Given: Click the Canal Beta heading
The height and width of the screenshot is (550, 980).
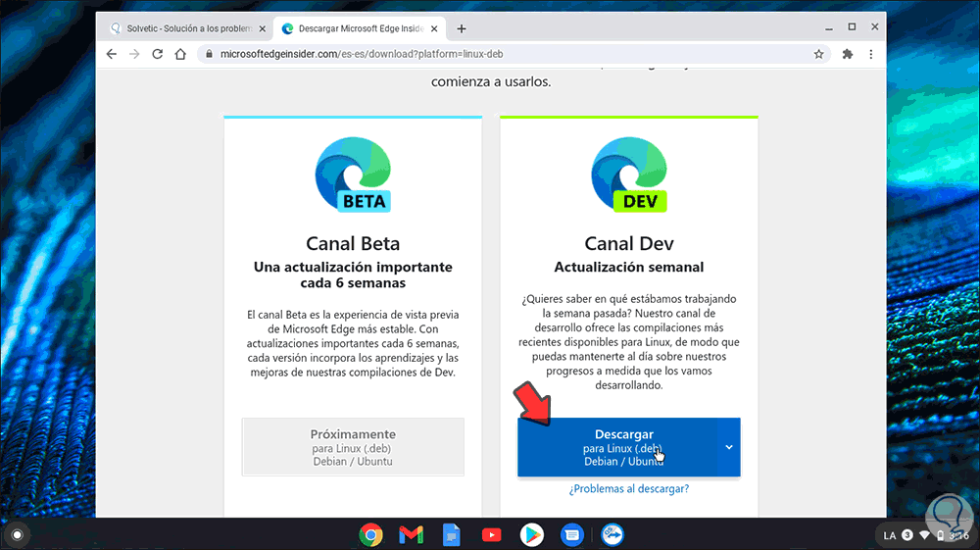Looking at the screenshot, I should (353, 243).
